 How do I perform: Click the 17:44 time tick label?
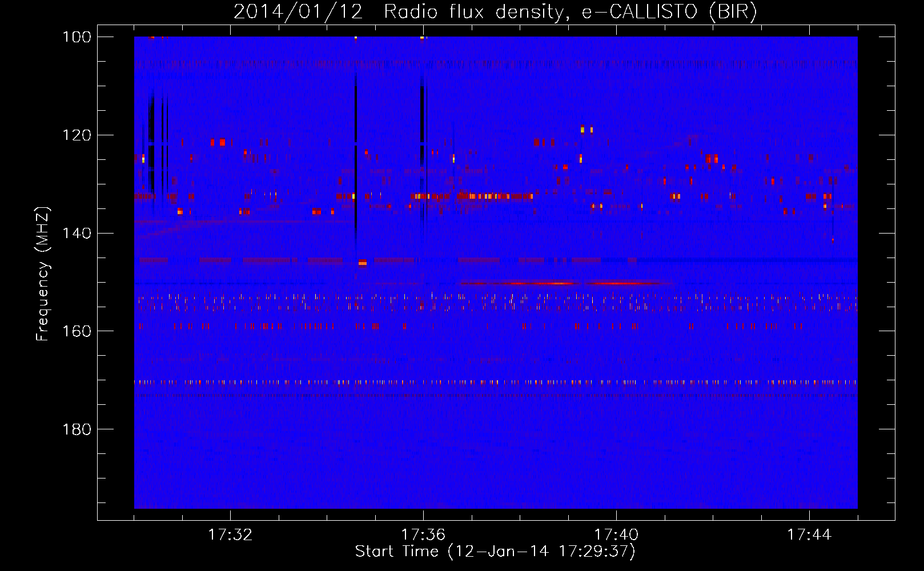pyautogui.click(x=809, y=534)
